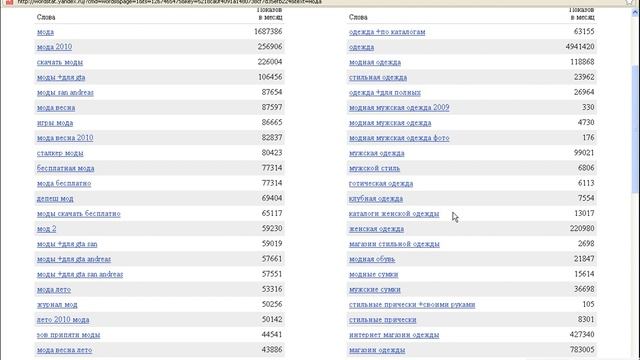This screenshot has width=640, height=360.
Task: Click the left table 'Слова' column header
Action: point(46,17)
